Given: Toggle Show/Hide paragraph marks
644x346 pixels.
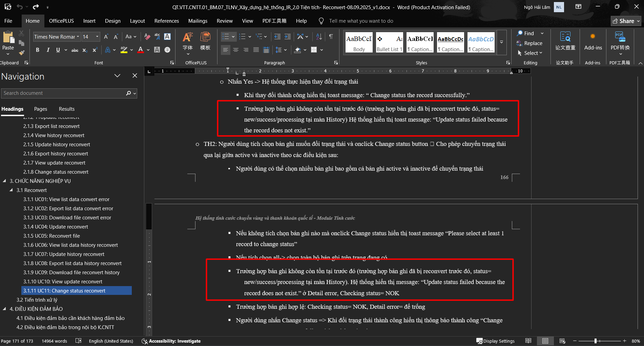Looking at the screenshot, I should (331, 37).
